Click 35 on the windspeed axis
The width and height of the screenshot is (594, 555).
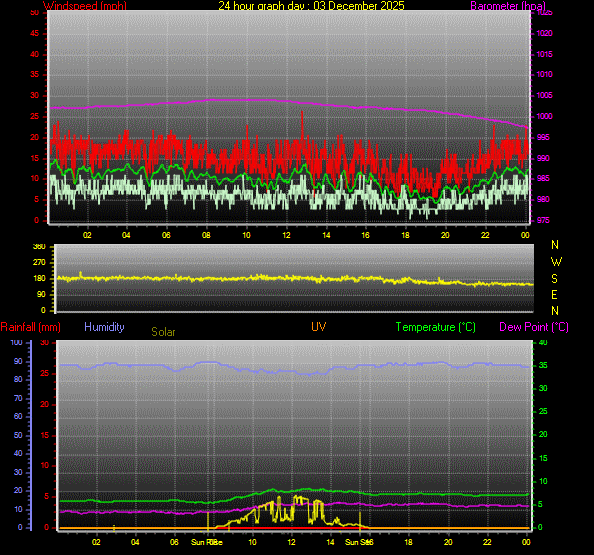point(34,74)
